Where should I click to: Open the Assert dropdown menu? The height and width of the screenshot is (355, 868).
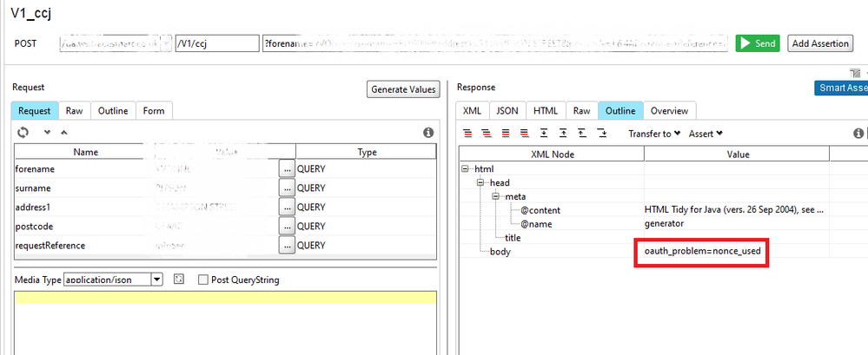tap(706, 134)
